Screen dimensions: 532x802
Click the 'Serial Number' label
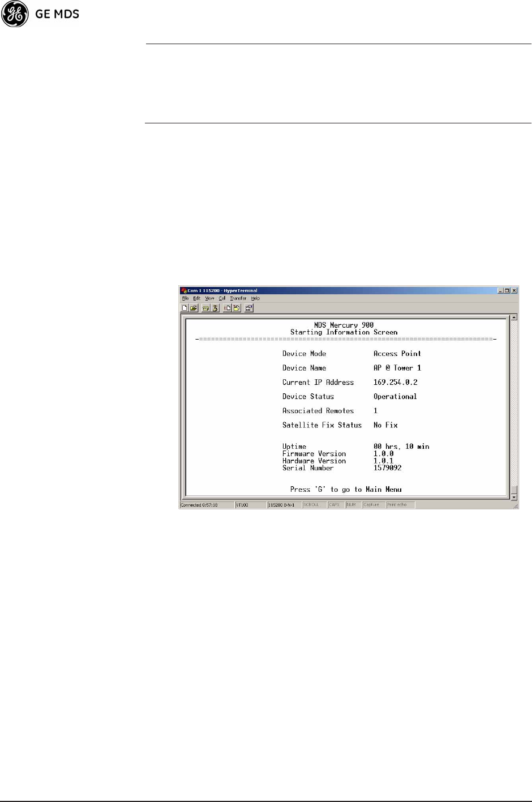pos(308,468)
